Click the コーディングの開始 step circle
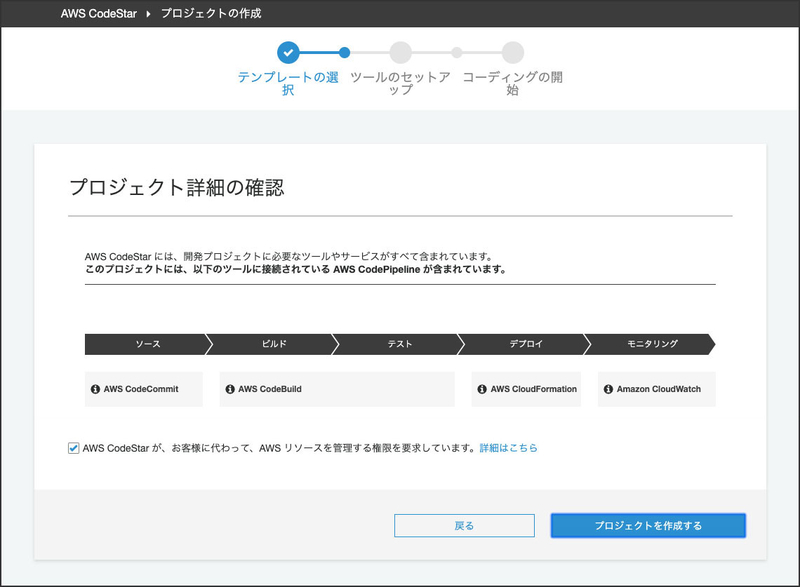 click(x=513, y=53)
